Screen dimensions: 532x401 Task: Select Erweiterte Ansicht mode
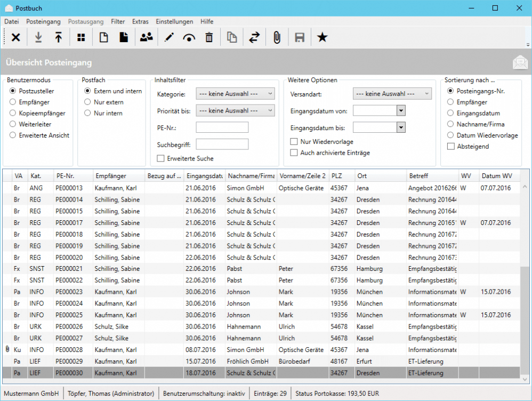(x=39, y=135)
